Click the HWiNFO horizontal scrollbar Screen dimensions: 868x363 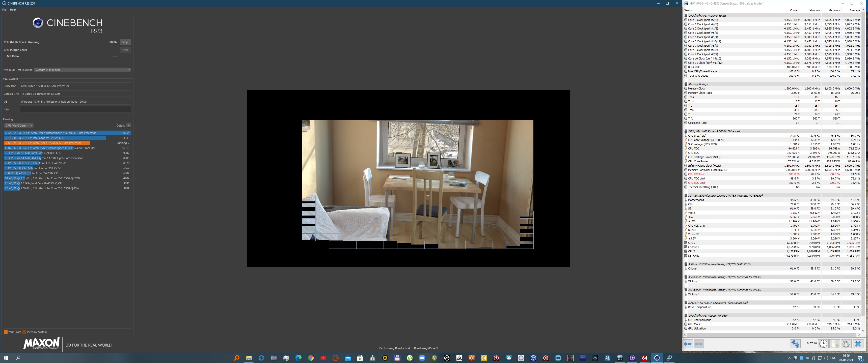pyautogui.click(x=772, y=335)
